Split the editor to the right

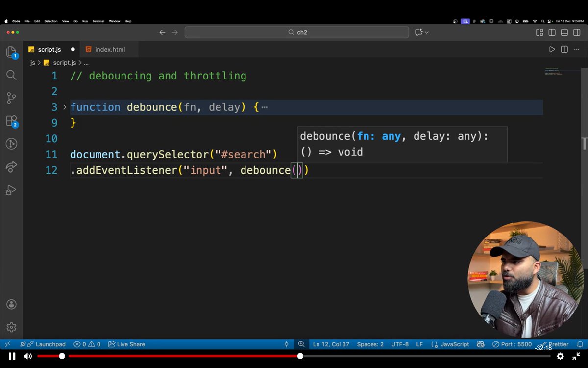pyautogui.click(x=564, y=49)
